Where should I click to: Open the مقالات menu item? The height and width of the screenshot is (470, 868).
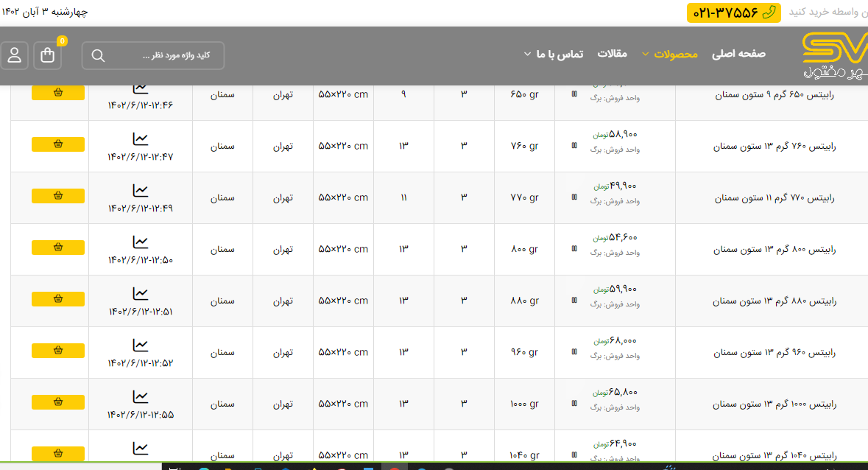(x=612, y=54)
